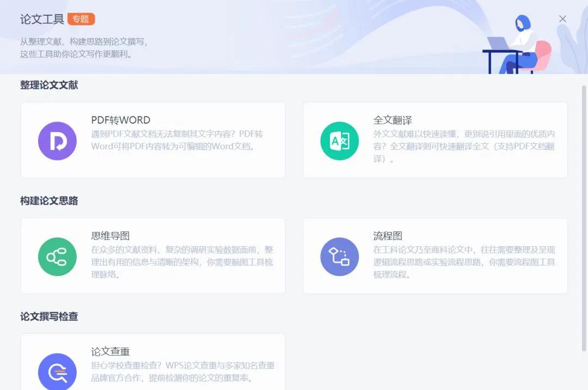Click the orange 专题 badge
The height and width of the screenshot is (390, 588).
[x=81, y=19]
